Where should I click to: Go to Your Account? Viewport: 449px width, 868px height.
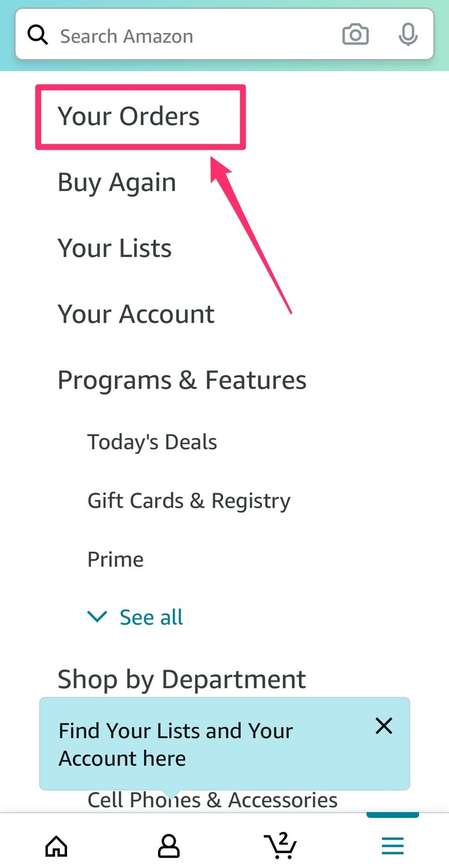click(x=136, y=313)
